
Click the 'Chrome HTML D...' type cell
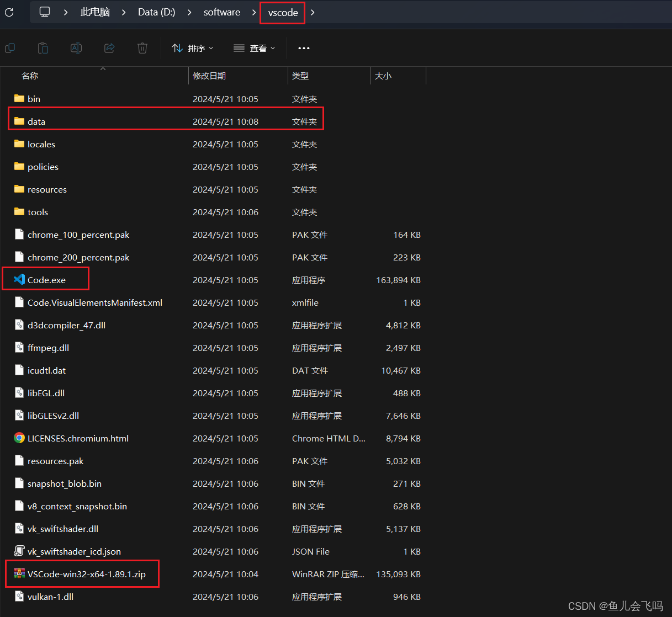tap(329, 438)
